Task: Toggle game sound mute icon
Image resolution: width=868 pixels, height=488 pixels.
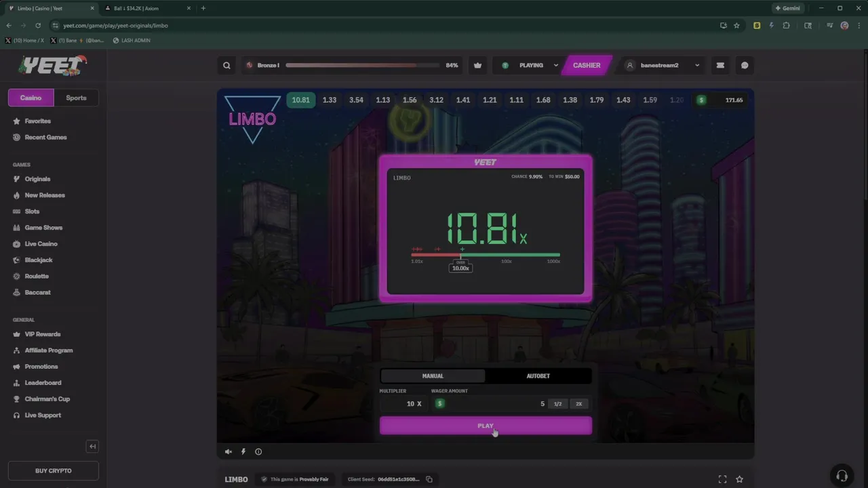Action: coord(229,451)
